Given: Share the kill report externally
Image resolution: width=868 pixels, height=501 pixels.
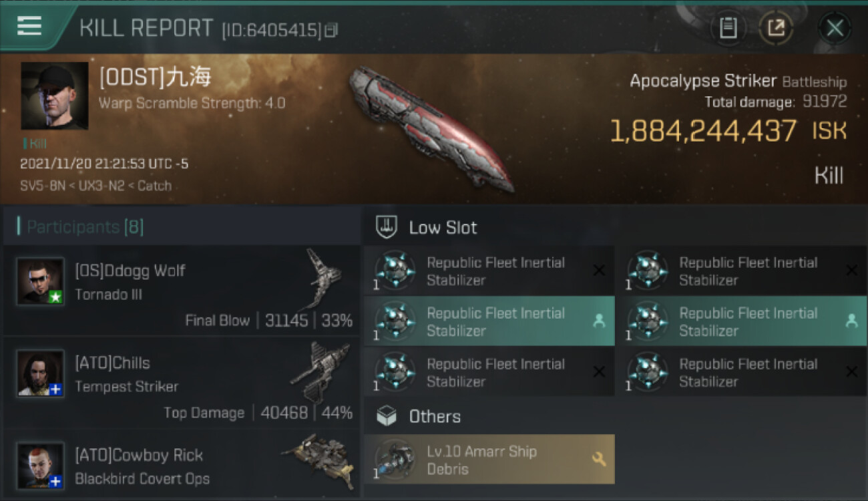Looking at the screenshot, I should [x=776, y=28].
